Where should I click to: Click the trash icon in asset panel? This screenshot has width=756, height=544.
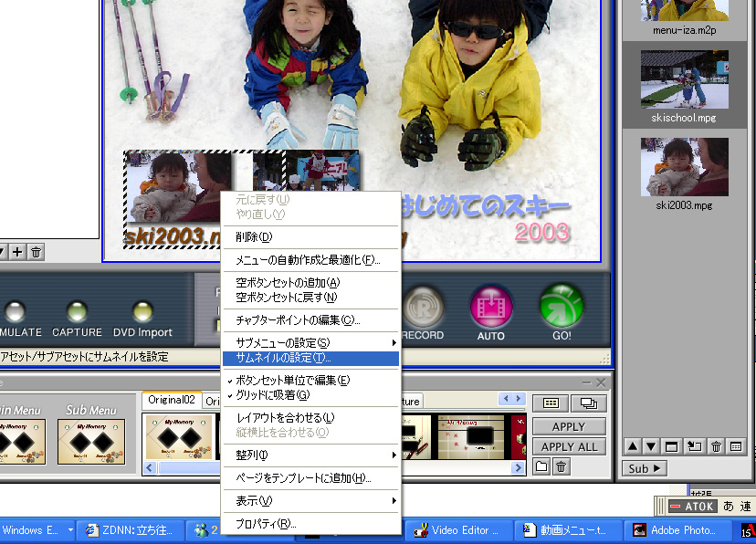tap(717, 446)
